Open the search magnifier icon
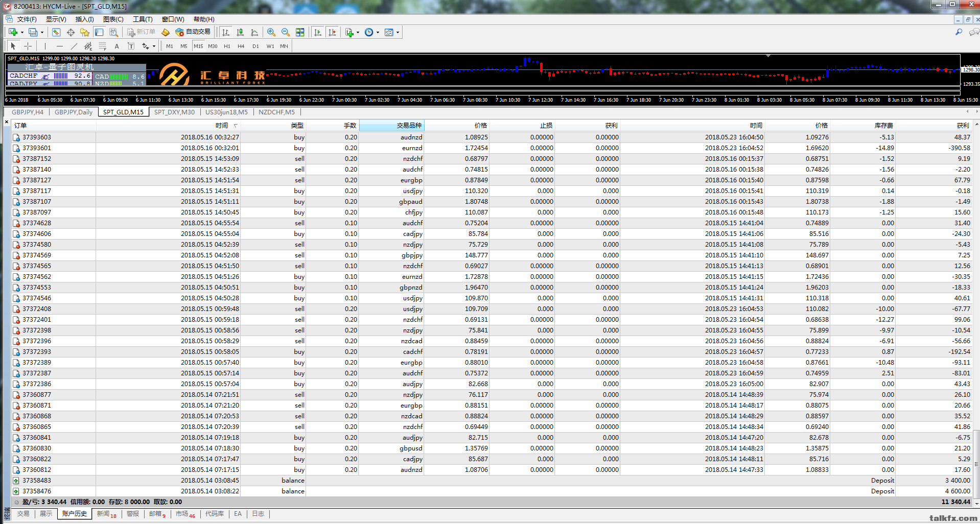The height and width of the screenshot is (524, 980). (959, 32)
